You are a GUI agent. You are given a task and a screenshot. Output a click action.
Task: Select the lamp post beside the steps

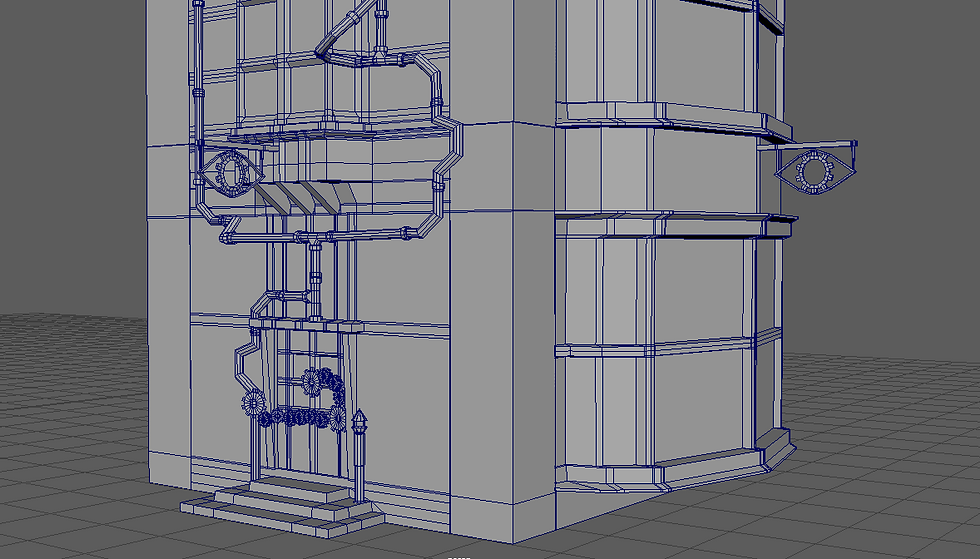coord(359,456)
